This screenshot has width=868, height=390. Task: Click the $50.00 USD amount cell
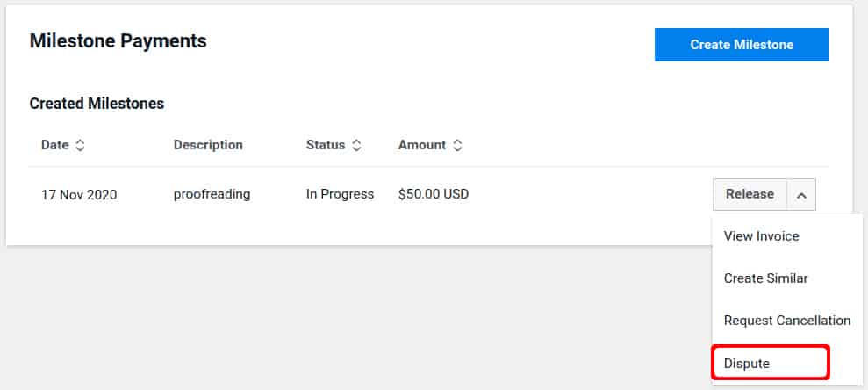(x=434, y=194)
